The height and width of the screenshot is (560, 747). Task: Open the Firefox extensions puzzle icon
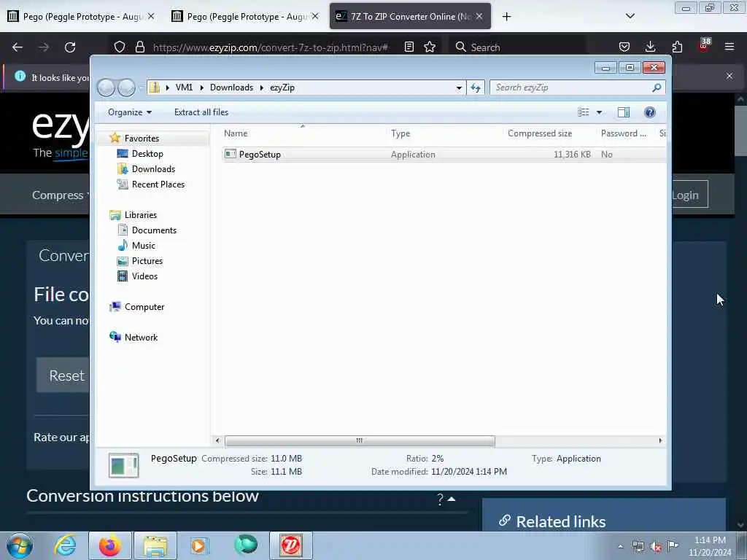[677, 47]
